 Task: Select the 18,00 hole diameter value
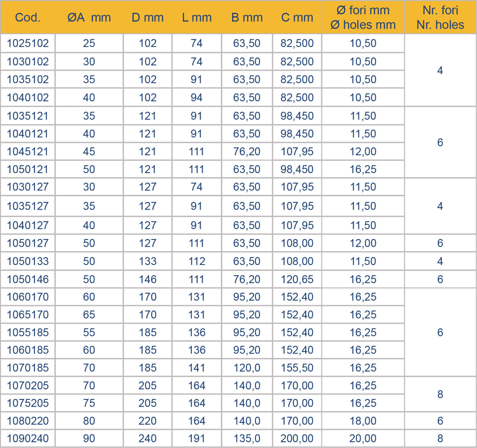coord(363,421)
